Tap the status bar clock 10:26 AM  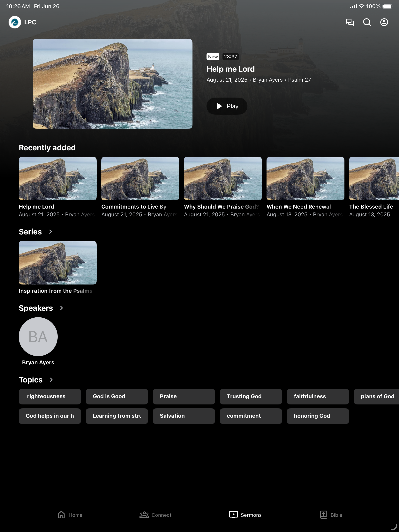[18, 6]
